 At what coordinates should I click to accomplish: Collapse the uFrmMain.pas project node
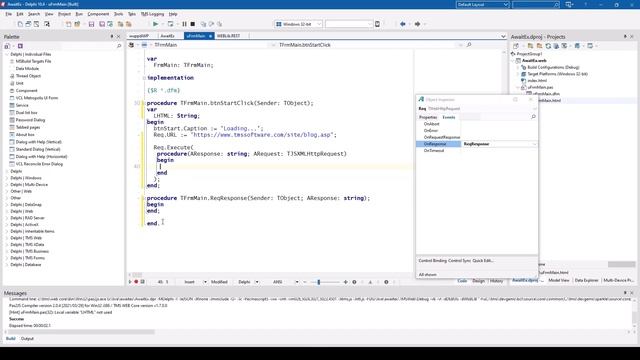(518, 87)
